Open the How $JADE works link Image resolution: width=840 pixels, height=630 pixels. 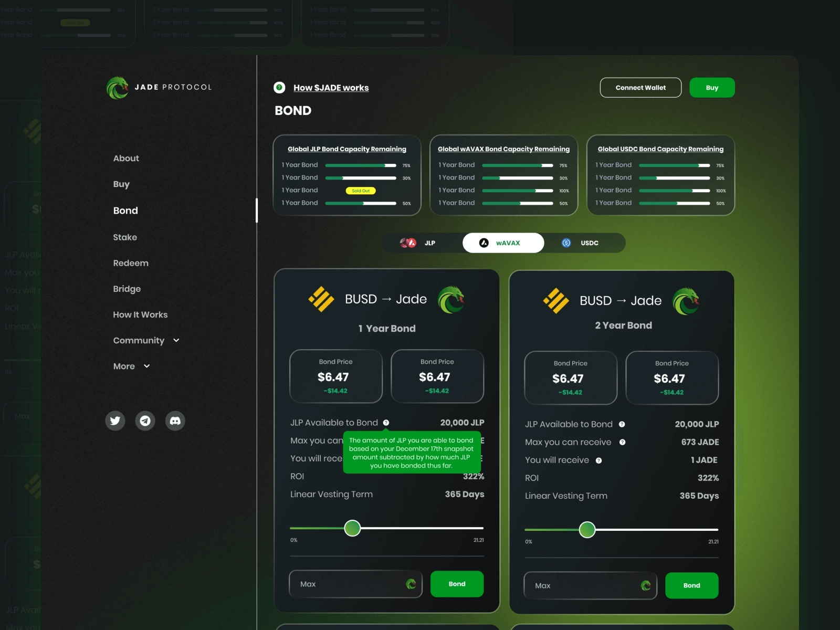[x=331, y=88]
